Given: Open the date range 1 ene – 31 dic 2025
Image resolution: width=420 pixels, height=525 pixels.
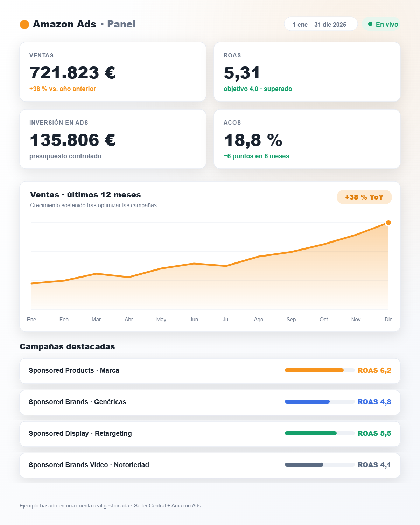Looking at the screenshot, I should tap(321, 24).
